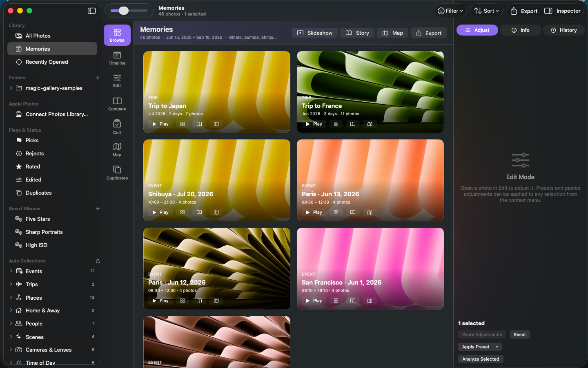Image resolution: width=588 pixels, height=368 pixels.
Task: Open the Duplicates view in the rail
Action: click(117, 173)
